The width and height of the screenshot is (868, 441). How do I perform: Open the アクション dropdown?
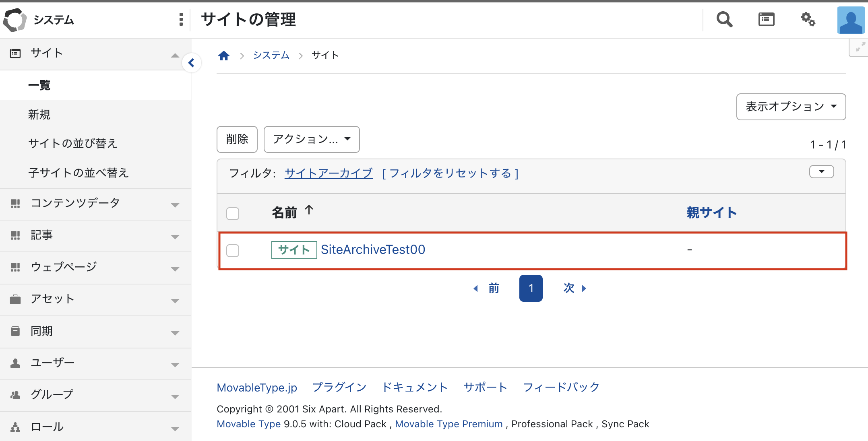[x=311, y=139]
